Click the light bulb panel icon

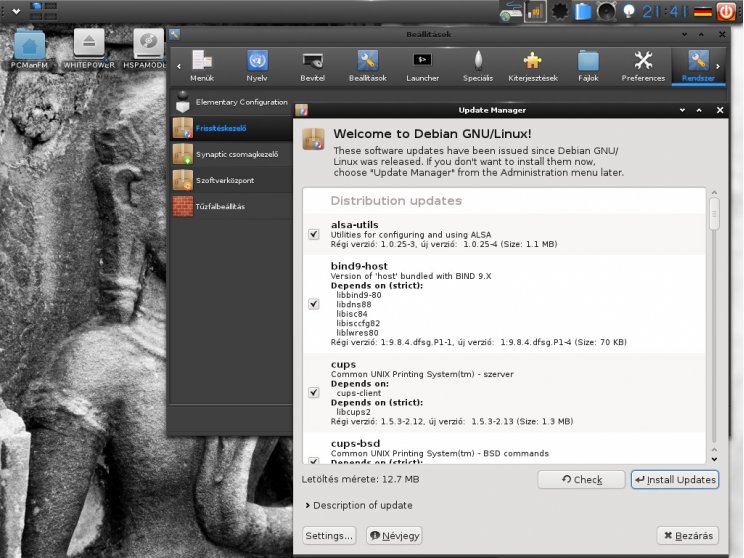click(629, 11)
